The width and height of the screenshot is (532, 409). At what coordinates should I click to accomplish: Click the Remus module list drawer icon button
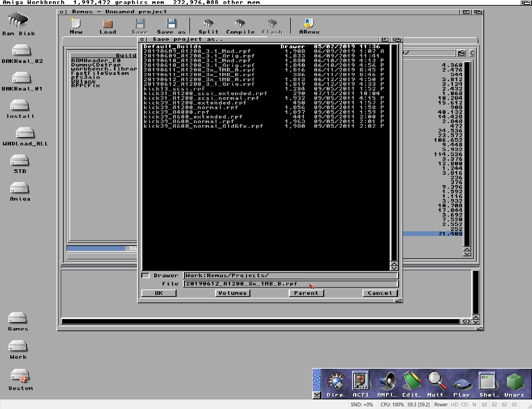pyautogui.click(x=461, y=53)
